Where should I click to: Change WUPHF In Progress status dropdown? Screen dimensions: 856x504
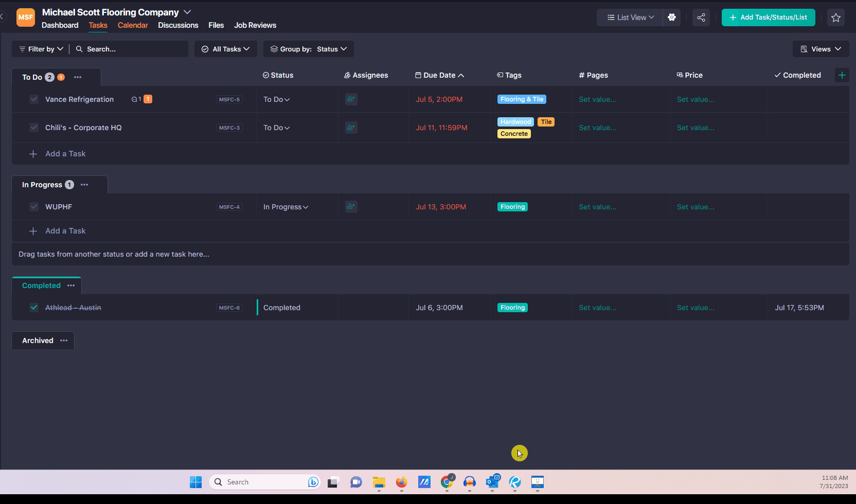click(x=286, y=207)
